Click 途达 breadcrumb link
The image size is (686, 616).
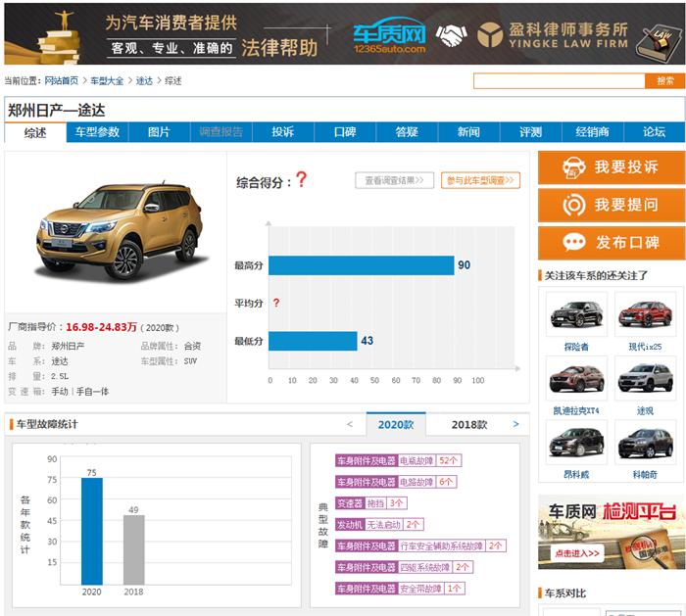pos(144,81)
